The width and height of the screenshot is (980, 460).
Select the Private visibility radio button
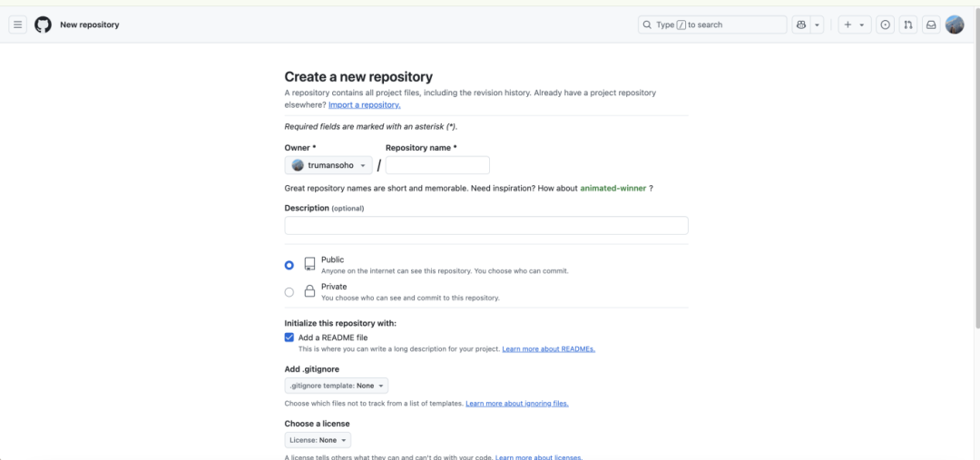pos(289,292)
